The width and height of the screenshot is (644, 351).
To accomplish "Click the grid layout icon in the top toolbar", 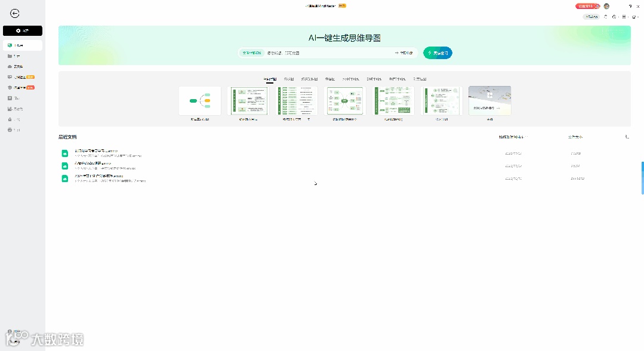I will click(x=624, y=17).
